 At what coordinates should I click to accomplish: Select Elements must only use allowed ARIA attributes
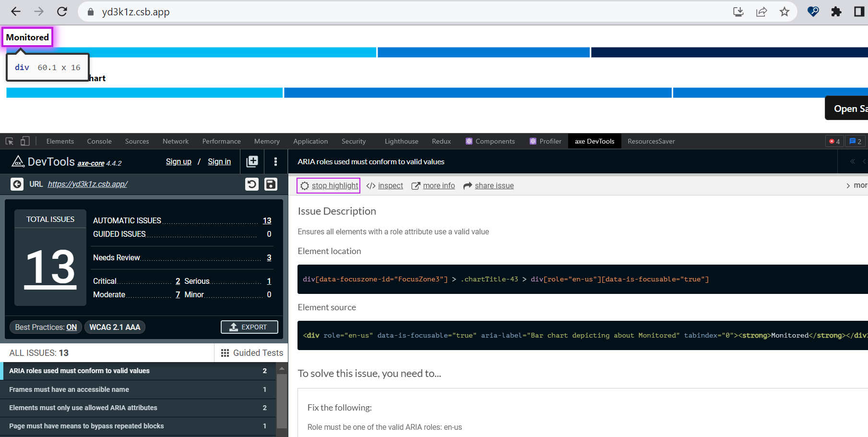click(138, 408)
